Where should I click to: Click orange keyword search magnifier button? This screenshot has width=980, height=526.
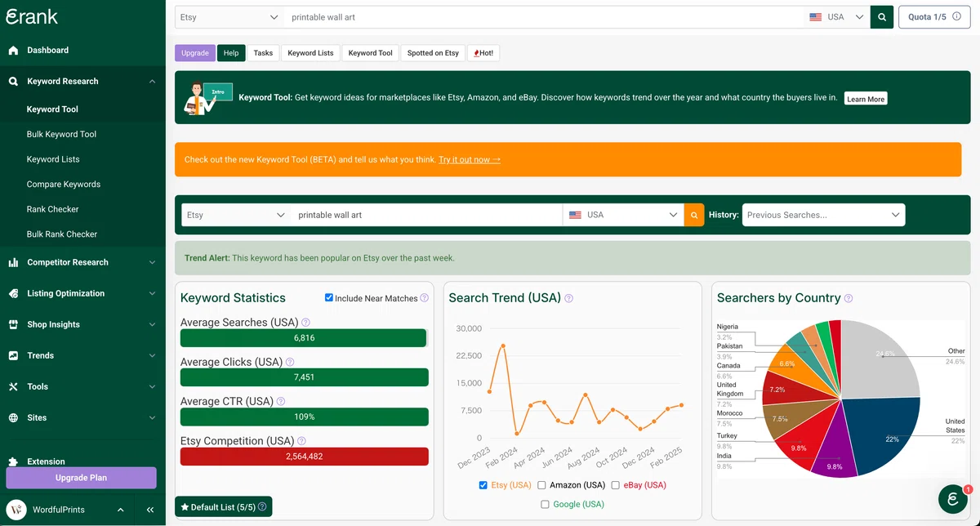[x=694, y=215]
